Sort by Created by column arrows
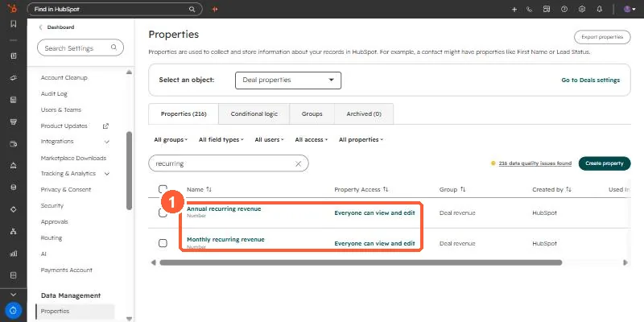This screenshot has width=644, height=322. [568, 189]
